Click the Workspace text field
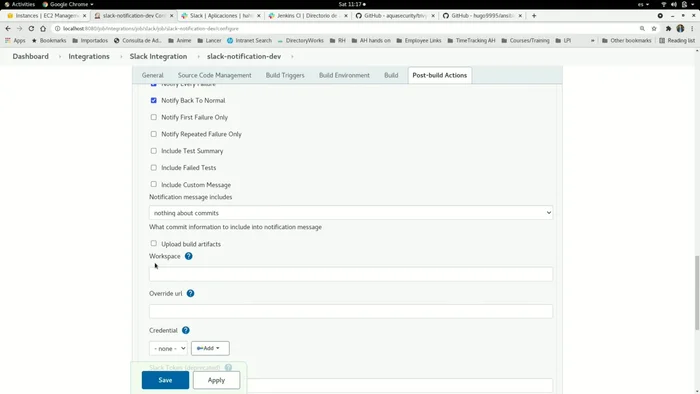This screenshot has height=394, width=700. pyautogui.click(x=351, y=274)
